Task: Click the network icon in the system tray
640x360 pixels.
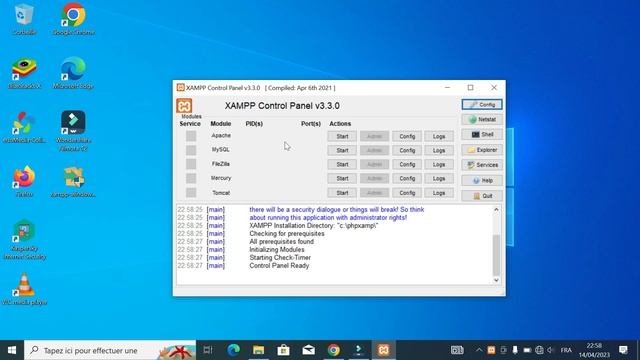Action: (539, 350)
